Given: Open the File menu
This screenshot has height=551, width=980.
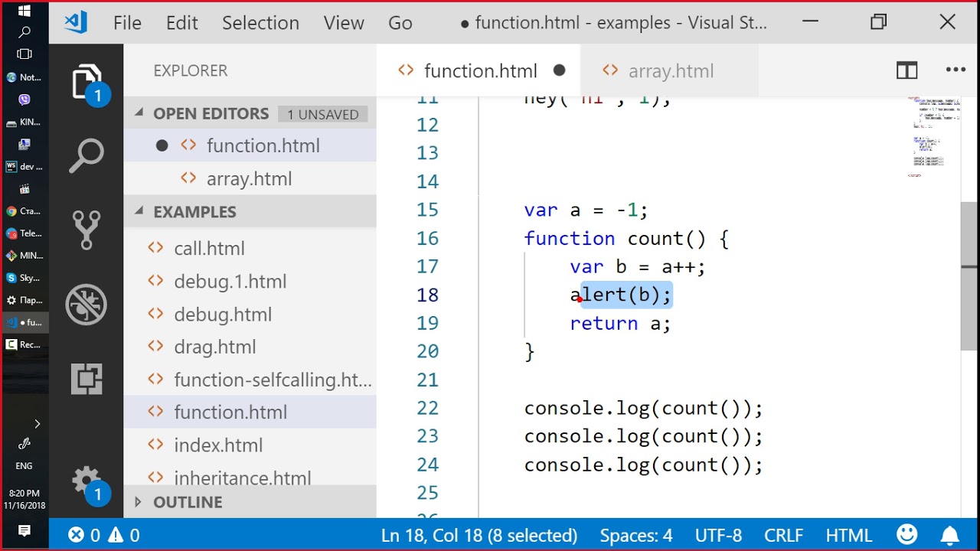Looking at the screenshot, I should click(127, 23).
